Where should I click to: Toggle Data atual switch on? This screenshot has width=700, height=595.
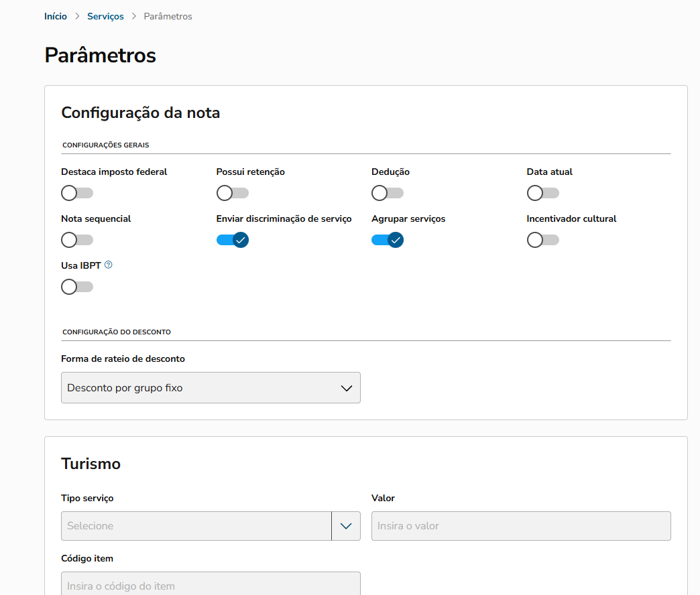(542, 193)
